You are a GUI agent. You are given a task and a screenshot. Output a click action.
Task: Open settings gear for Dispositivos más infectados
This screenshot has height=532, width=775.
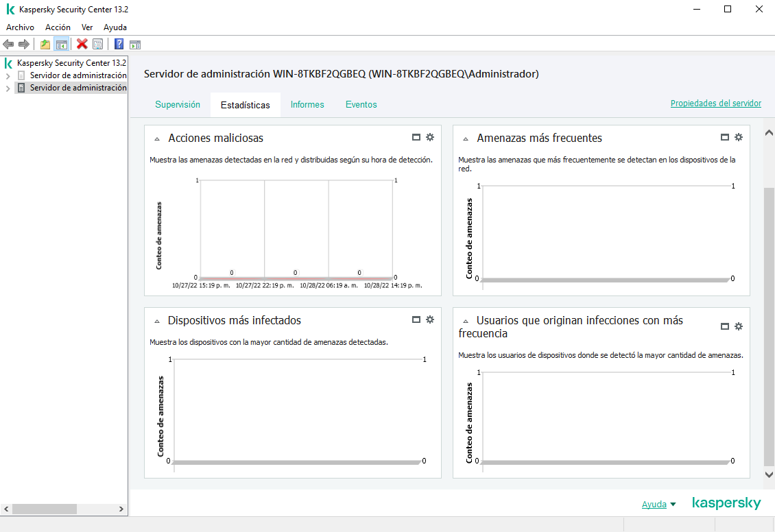430,319
